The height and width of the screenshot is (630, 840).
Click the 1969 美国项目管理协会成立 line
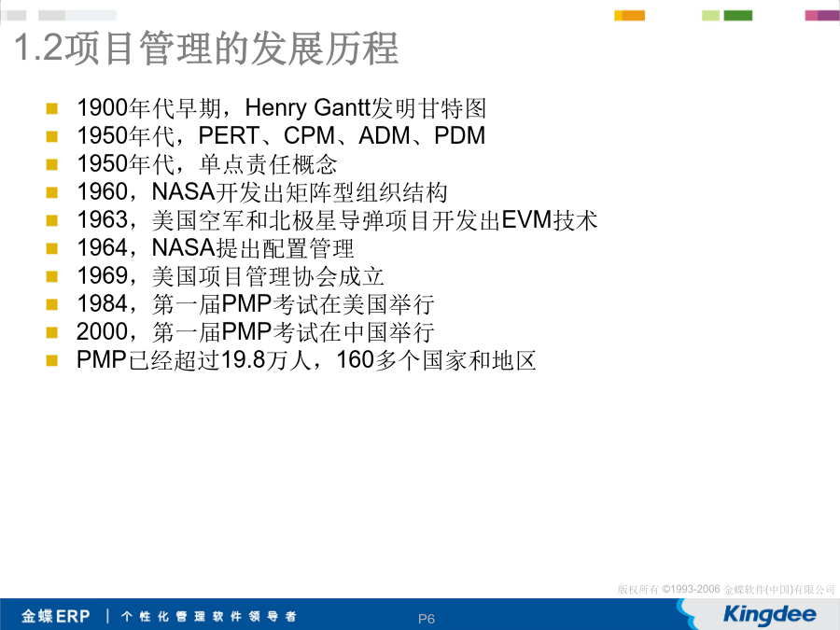pyautogui.click(x=231, y=276)
